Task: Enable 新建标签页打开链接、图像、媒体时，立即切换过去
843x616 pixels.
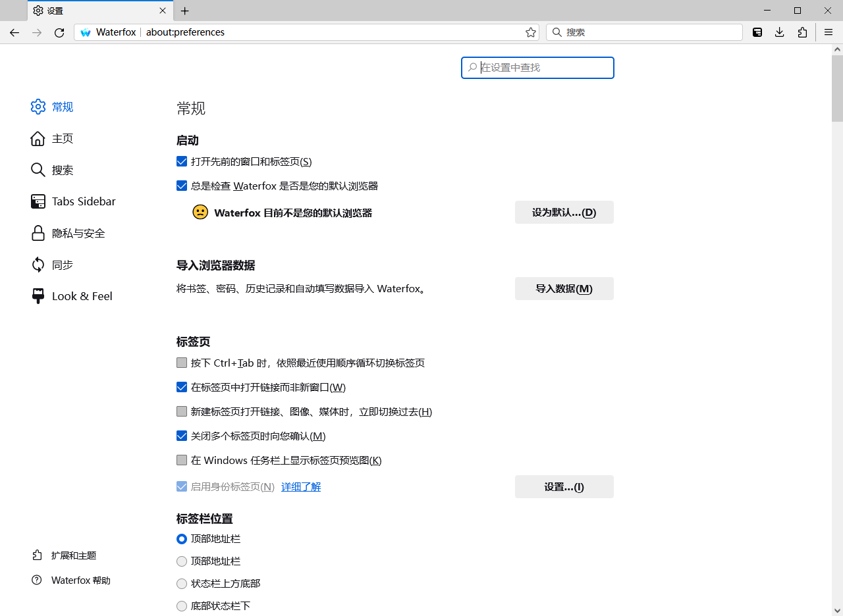Action: (182, 411)
